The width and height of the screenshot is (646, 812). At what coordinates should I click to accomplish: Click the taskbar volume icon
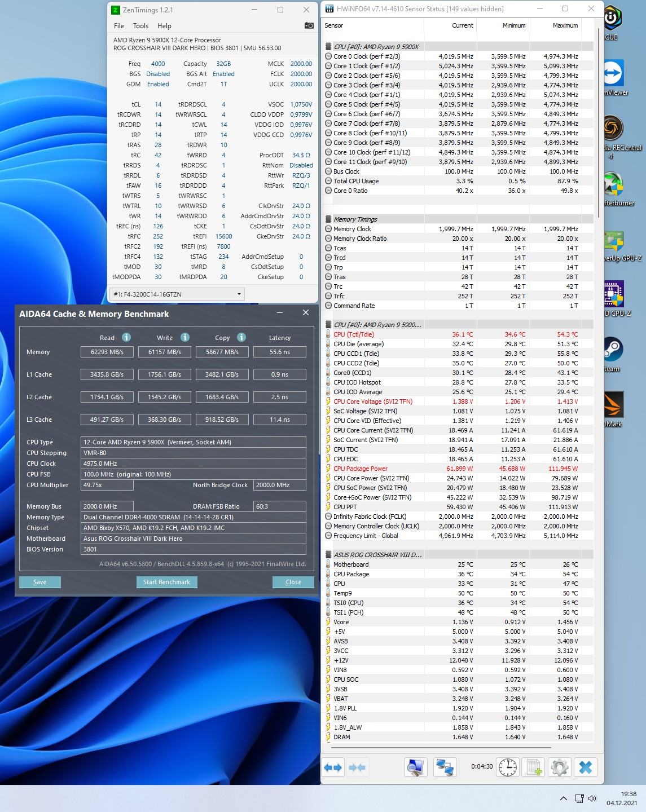click(x=592, y=798)
